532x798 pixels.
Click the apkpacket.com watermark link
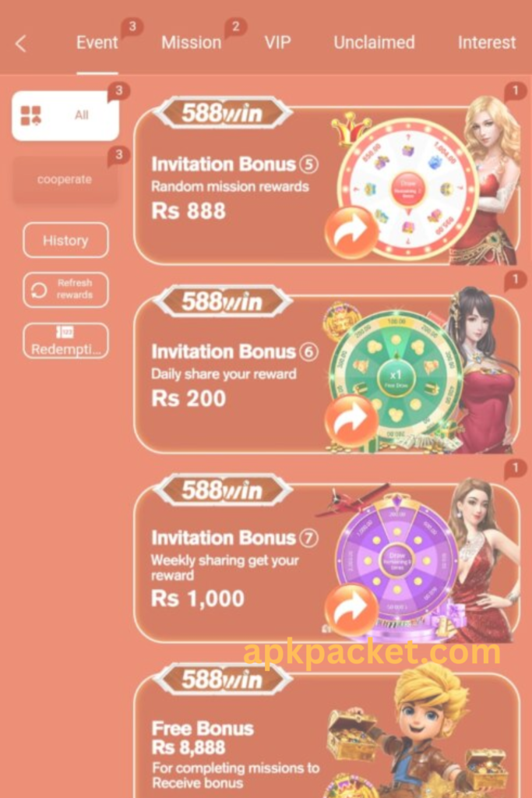tap(372, 654)
